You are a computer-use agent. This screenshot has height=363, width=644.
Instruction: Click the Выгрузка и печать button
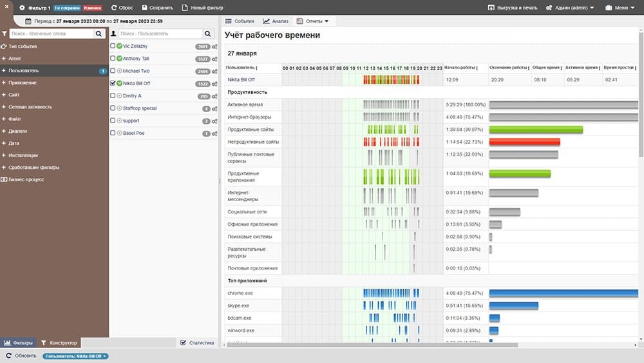(512, 8)
